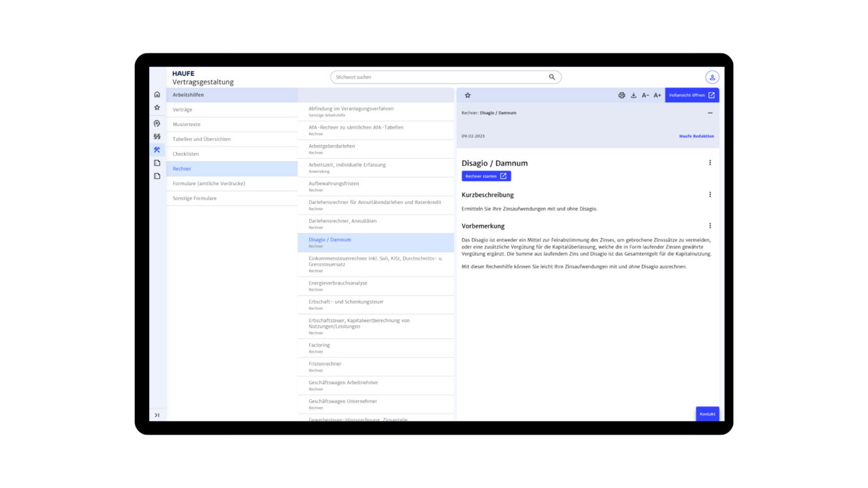Open options menu next to Disagio / Damnum title

pos(710,163)
